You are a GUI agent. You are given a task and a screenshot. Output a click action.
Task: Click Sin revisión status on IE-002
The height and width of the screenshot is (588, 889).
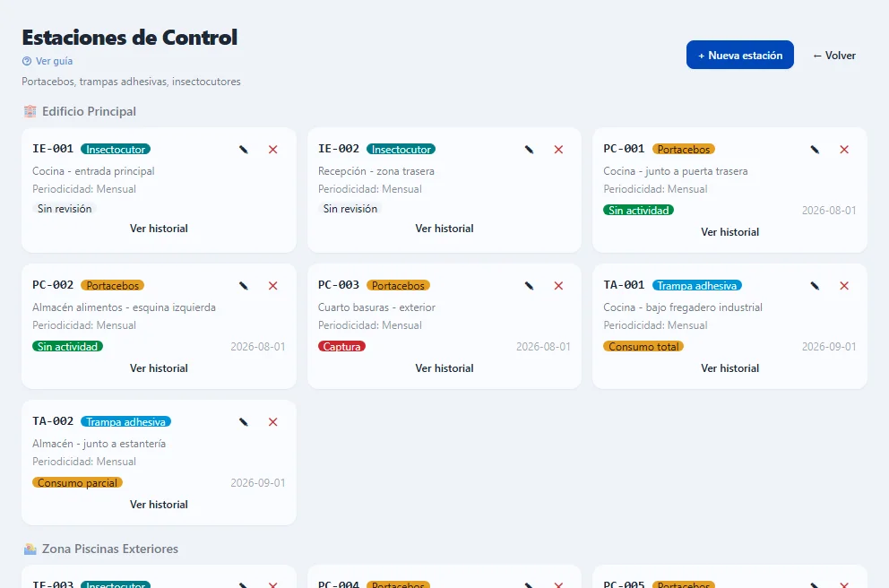[x=350, y=209]
